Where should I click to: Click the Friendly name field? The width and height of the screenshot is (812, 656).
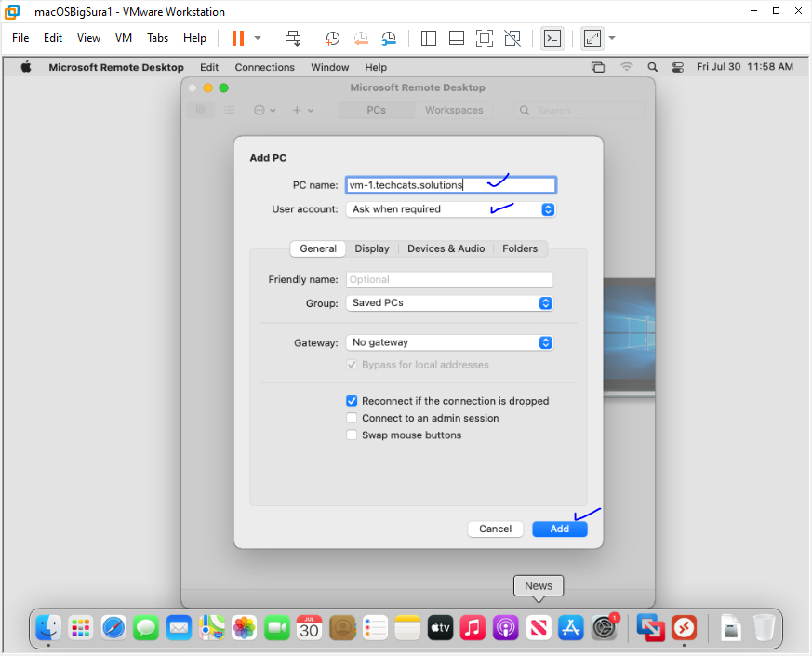point(449,279)
